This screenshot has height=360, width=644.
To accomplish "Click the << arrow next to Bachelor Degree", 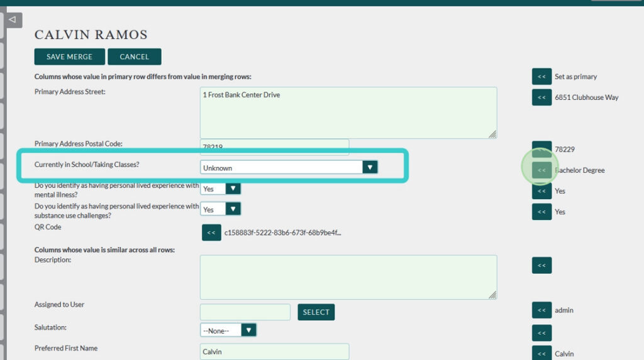I will pos(541,170).
